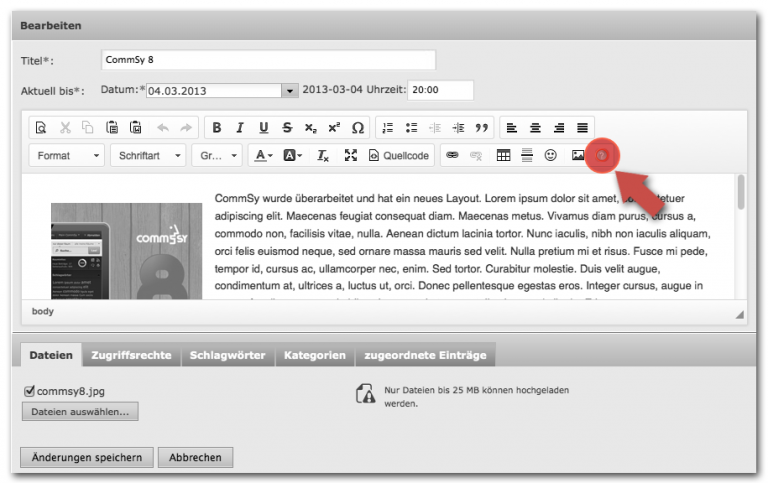Click the unlink icon
Screen dimensions: 768x483
[x=476, y=156]
